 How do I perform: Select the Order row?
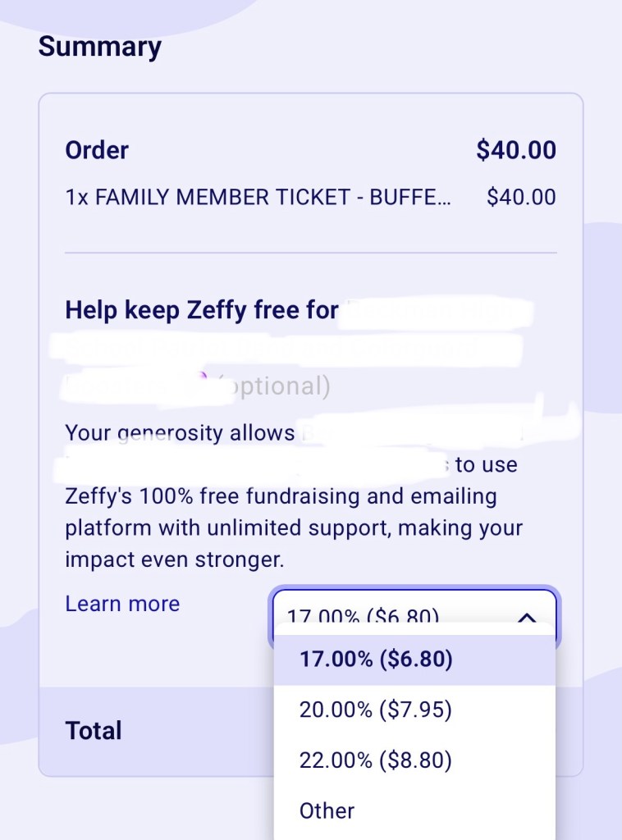[96, 150]
